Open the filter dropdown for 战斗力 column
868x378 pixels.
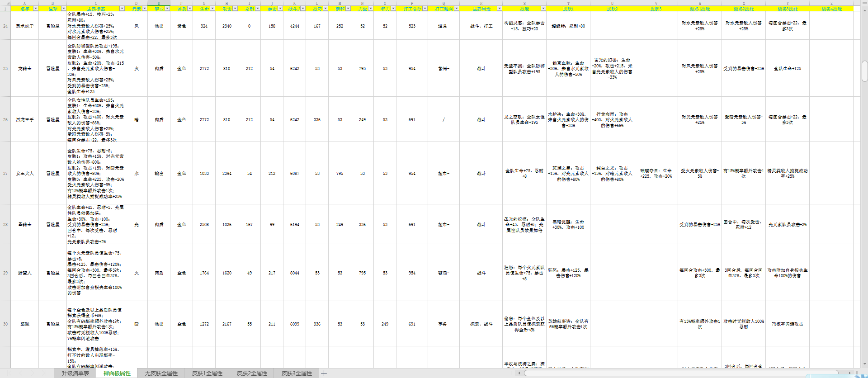302,9
